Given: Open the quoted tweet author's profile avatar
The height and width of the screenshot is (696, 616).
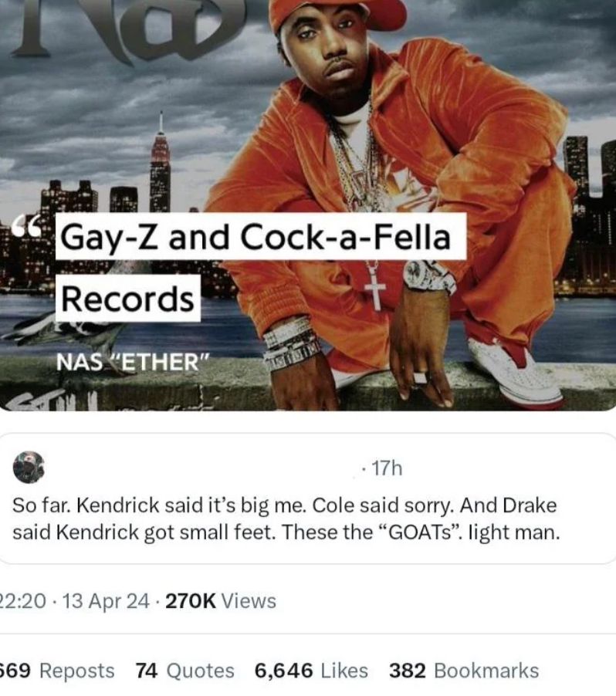Looking at the screenshot, I should coord(29,468).
